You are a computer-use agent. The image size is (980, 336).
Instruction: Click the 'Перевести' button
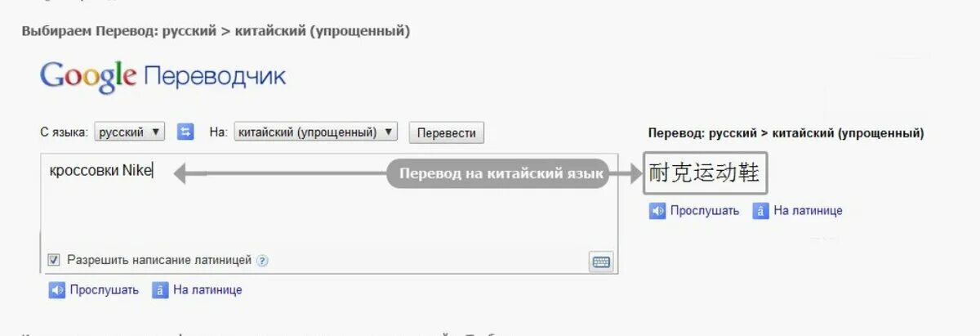click(447, 132)
